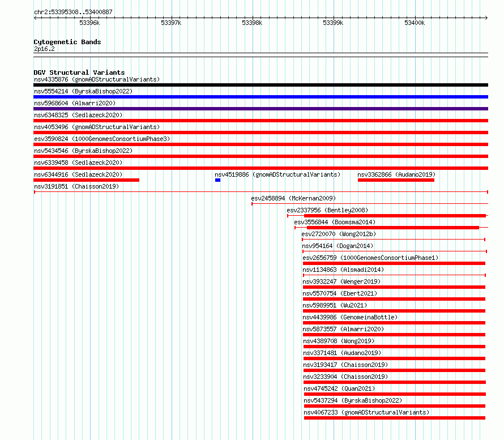Select the nsv5437294 ByrskaBishop2022 label
Viewport: 504px width, 440px height.
pyautogui.click(x=353, y=400)
